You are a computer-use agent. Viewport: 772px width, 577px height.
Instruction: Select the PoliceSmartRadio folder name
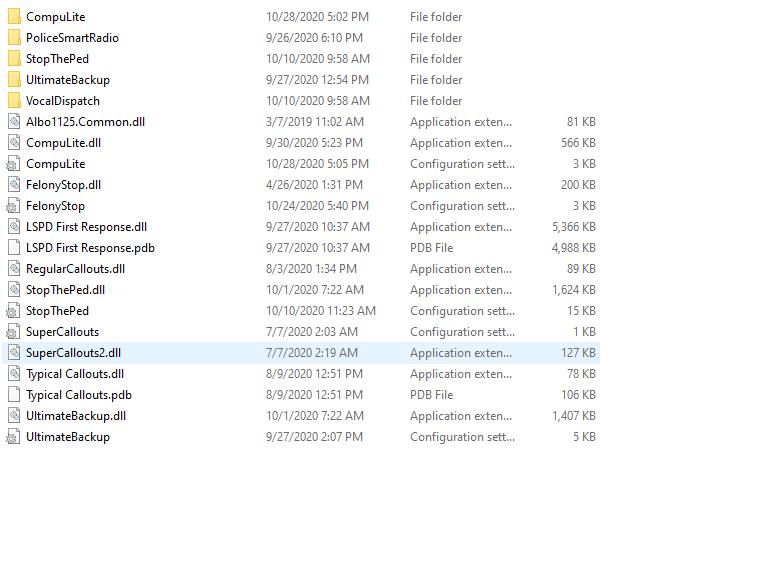click(x=72, y=38)
